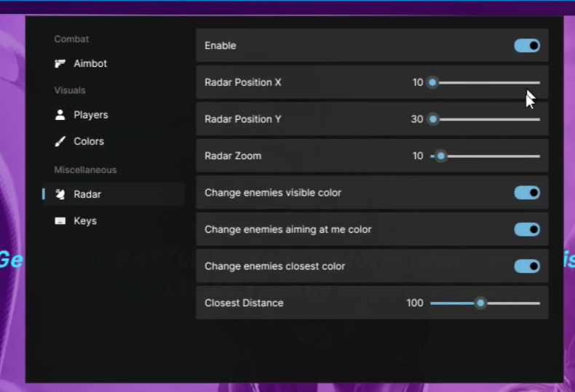Go to the Colors menu item
The image size is (575, 392).
89,142
